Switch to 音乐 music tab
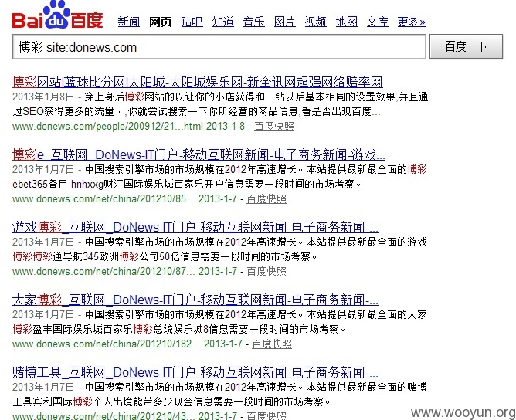 [x=253, y=22]
